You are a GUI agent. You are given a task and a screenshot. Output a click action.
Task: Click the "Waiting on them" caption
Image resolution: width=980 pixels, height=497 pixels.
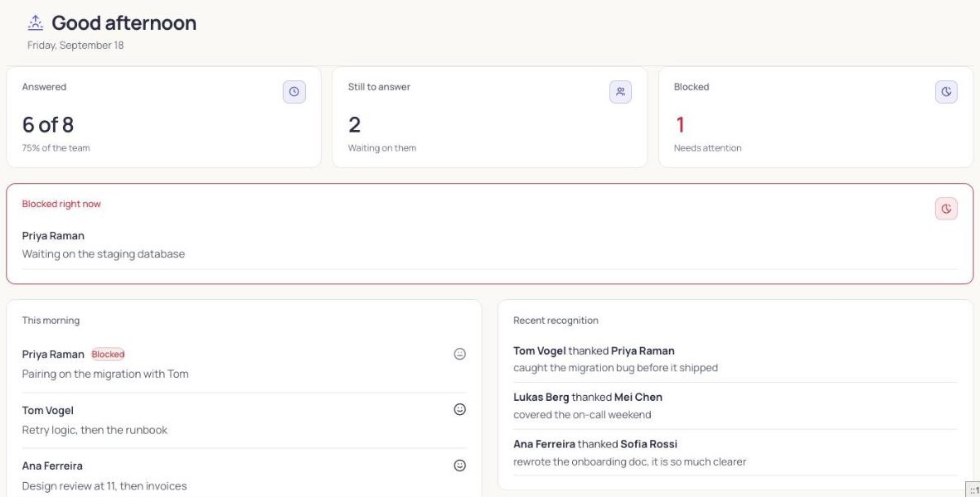pos(382,148)
